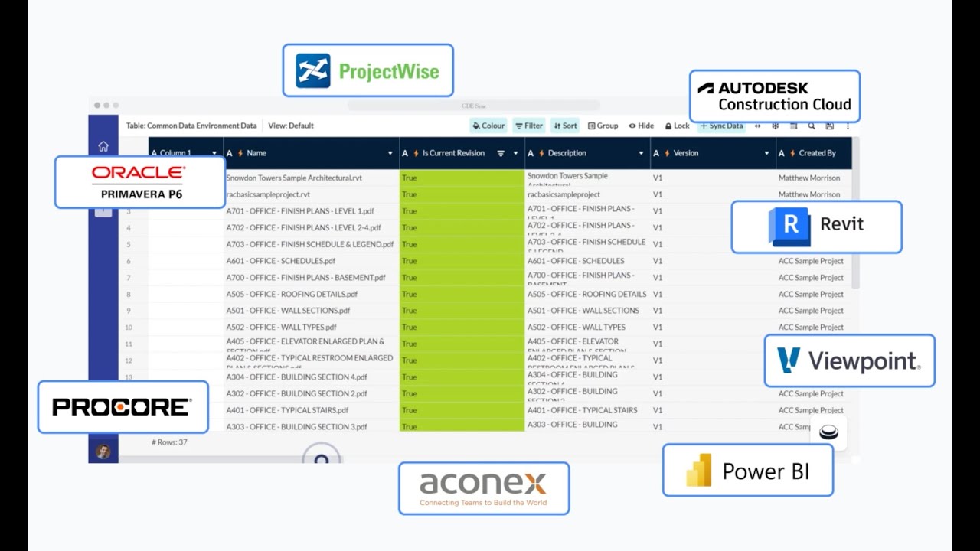This screenshot has height=551, width=980.
Task: Select 'A701 - OFFICE - FINISH PLANS - LEVEL 1.pdf'
Action: point(312,211)
